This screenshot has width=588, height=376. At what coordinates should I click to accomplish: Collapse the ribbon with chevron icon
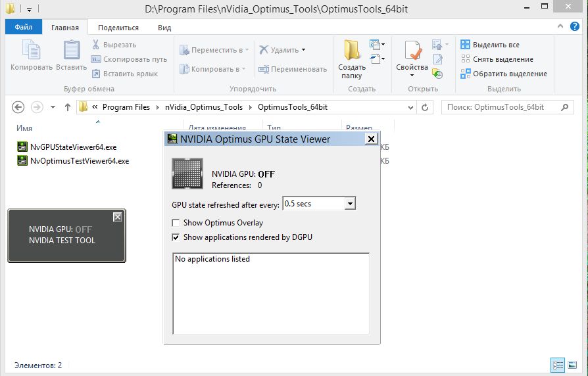click(x=560, y=26)
